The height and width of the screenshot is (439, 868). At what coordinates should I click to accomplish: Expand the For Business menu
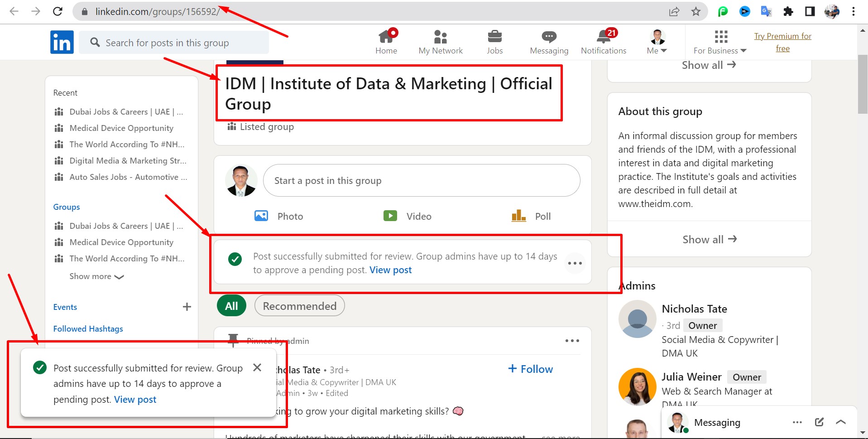point(720,42)
